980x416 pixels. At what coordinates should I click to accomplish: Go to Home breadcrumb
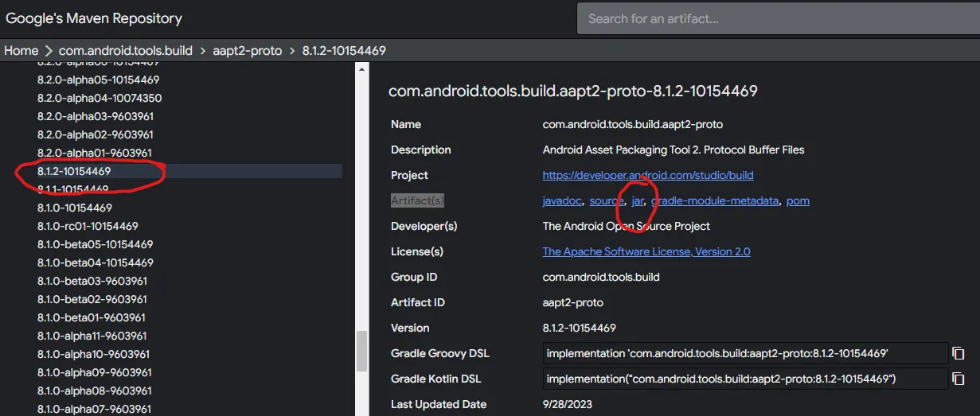21,50
